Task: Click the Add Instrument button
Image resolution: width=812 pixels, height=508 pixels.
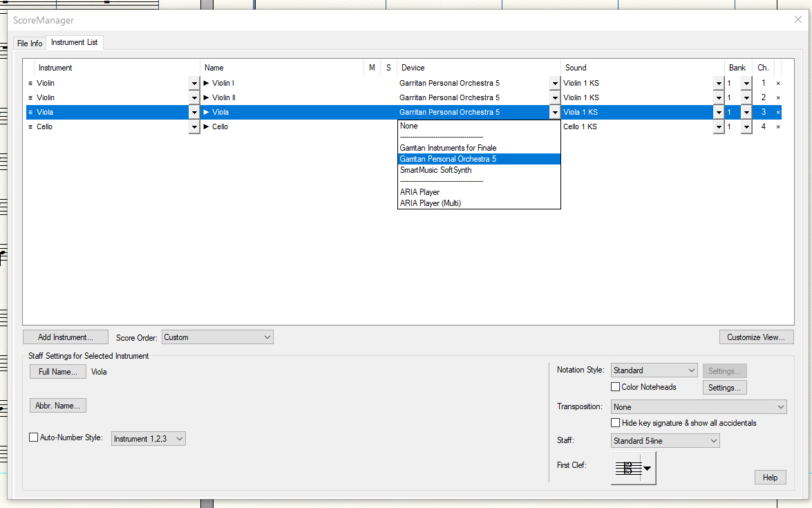Action: click(x=66, y=337)
